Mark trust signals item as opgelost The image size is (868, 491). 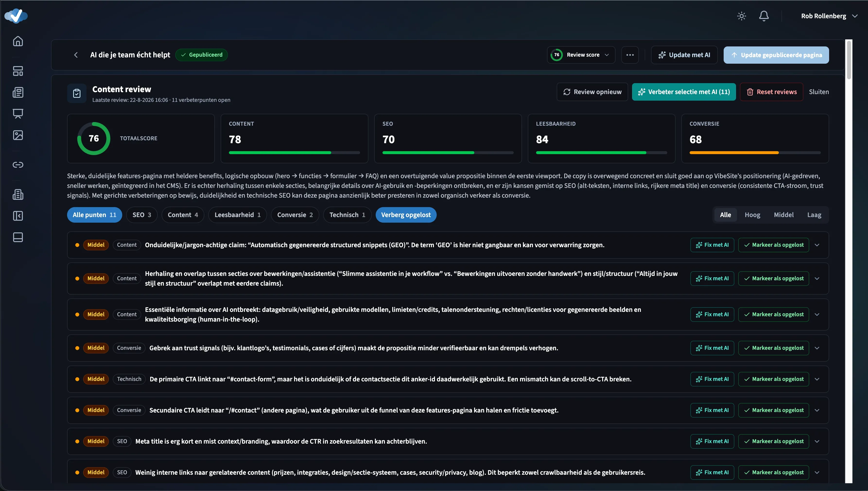pos(774,348)
